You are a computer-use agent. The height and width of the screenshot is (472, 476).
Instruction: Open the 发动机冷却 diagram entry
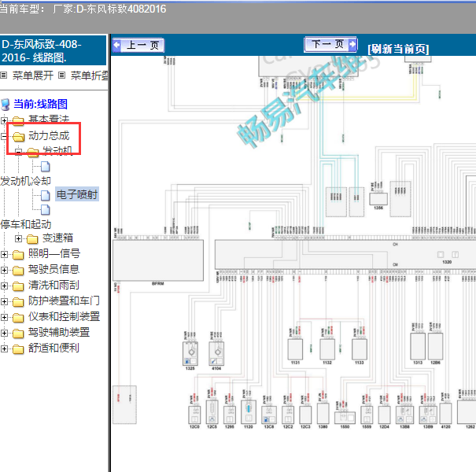pyautogui.click(x=25, y=181)
